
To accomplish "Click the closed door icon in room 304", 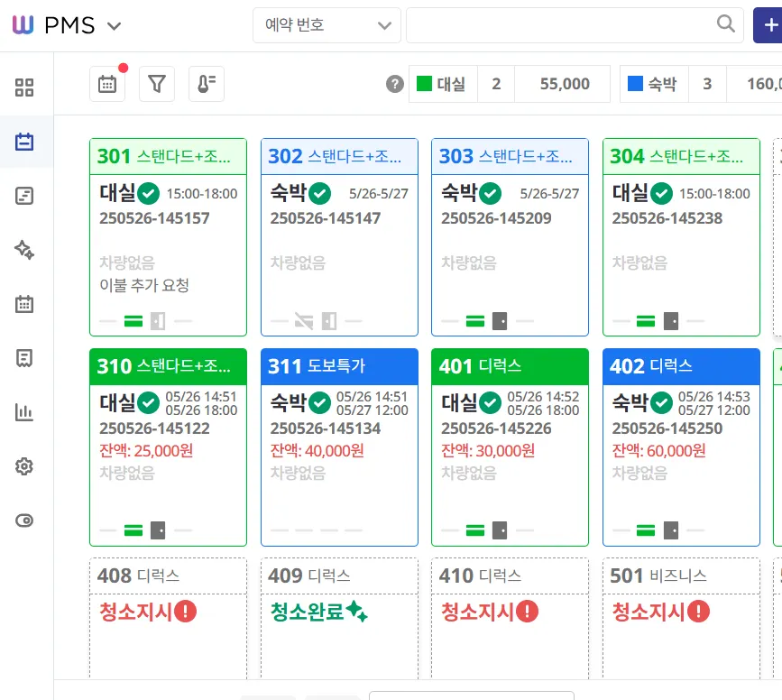I will [671, 321].
